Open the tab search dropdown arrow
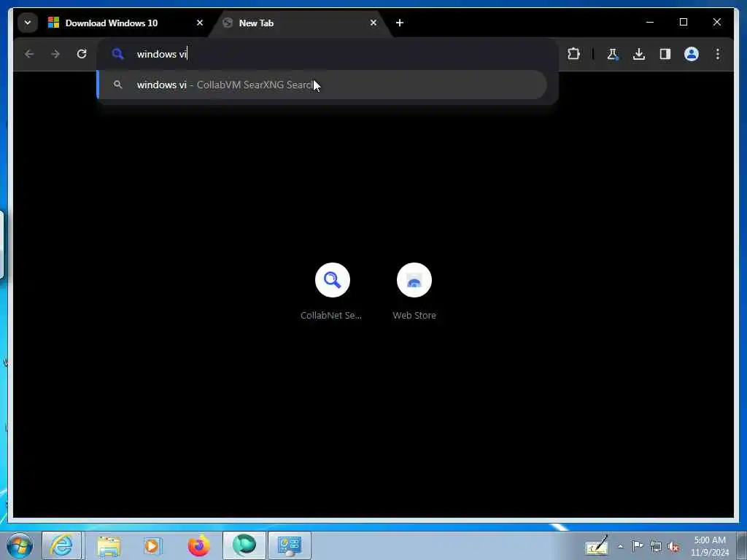Viewport: 747px width, 560px height. coord(28,23)
